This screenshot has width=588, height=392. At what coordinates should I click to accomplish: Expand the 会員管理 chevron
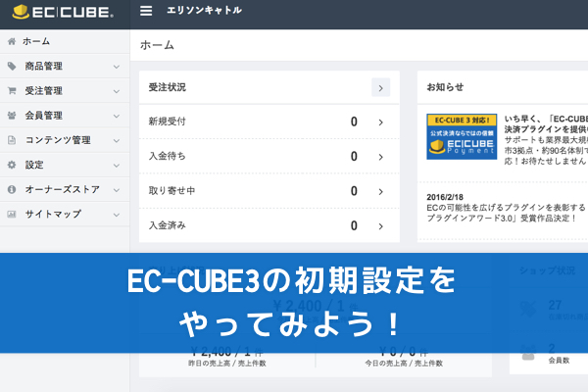pos(117,117)
